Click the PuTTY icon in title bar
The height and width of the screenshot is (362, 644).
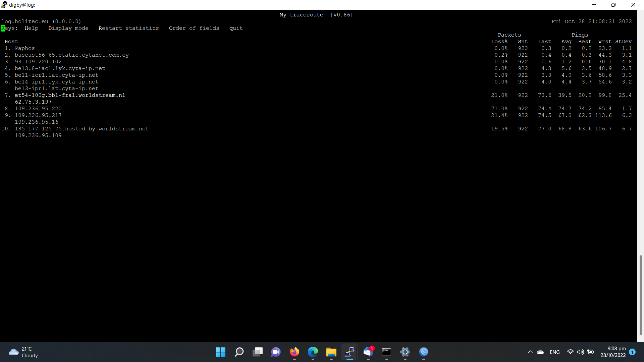point(4,5)
